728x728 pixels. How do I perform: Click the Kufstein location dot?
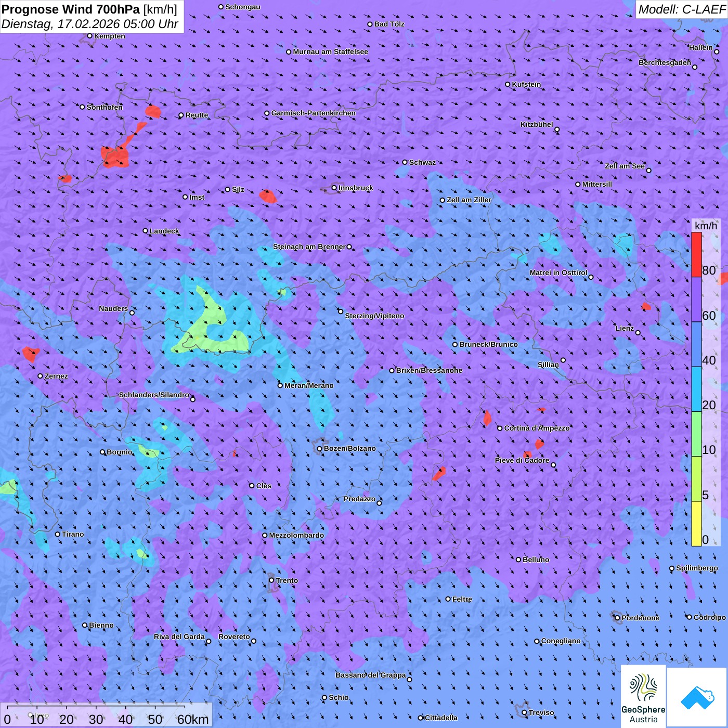point(508,84)
